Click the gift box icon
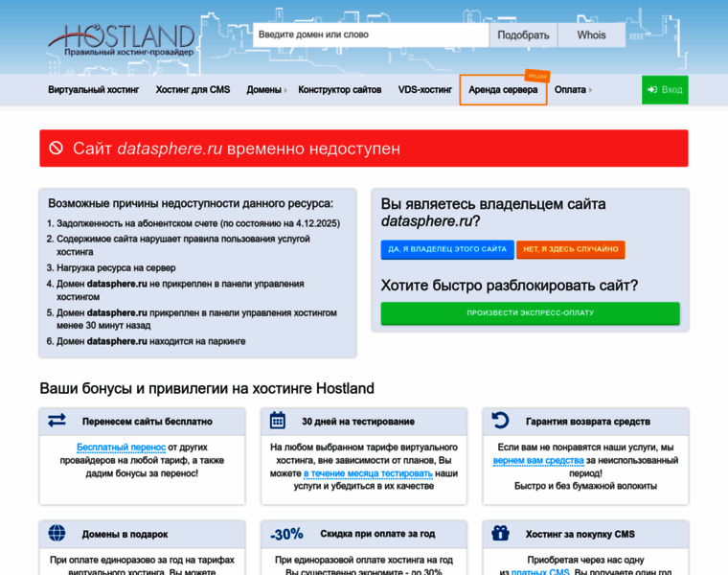This screenshot has width=728, height=575. [x=500, y=533]
